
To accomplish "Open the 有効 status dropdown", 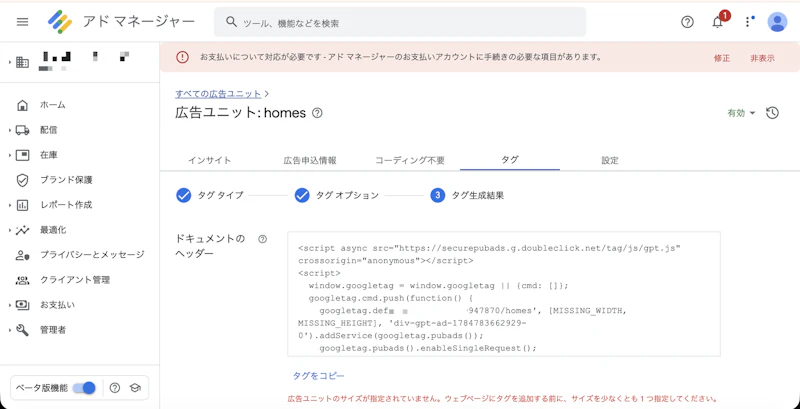I will [x=741, y=113].
